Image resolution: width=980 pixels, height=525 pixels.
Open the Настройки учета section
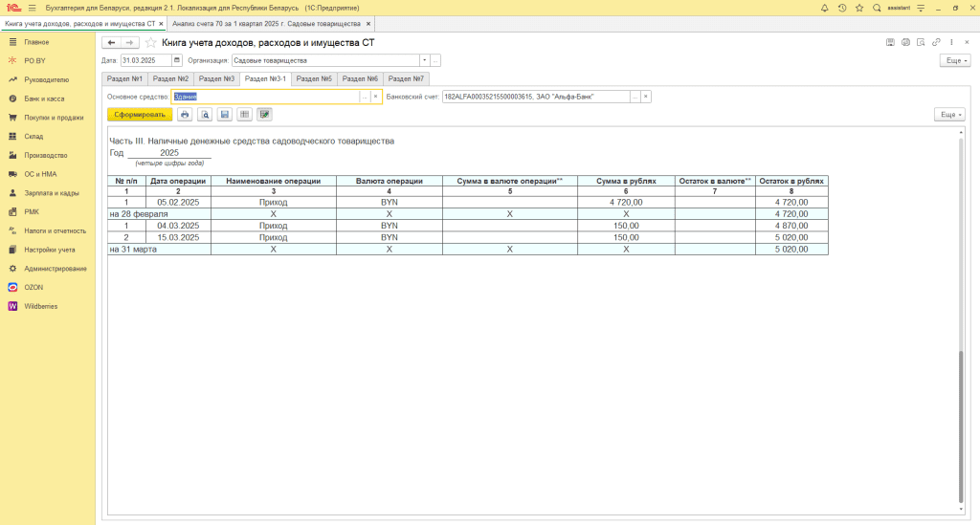(x=48, y=250)
